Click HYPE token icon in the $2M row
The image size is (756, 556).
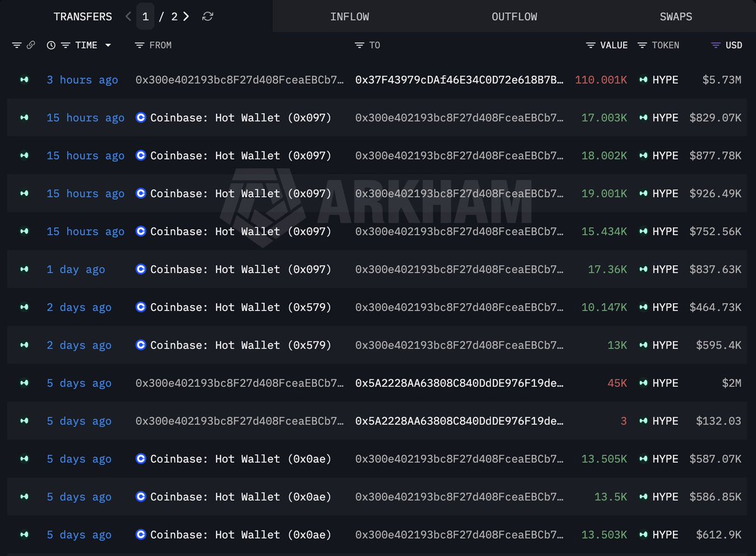coord(643,383)
